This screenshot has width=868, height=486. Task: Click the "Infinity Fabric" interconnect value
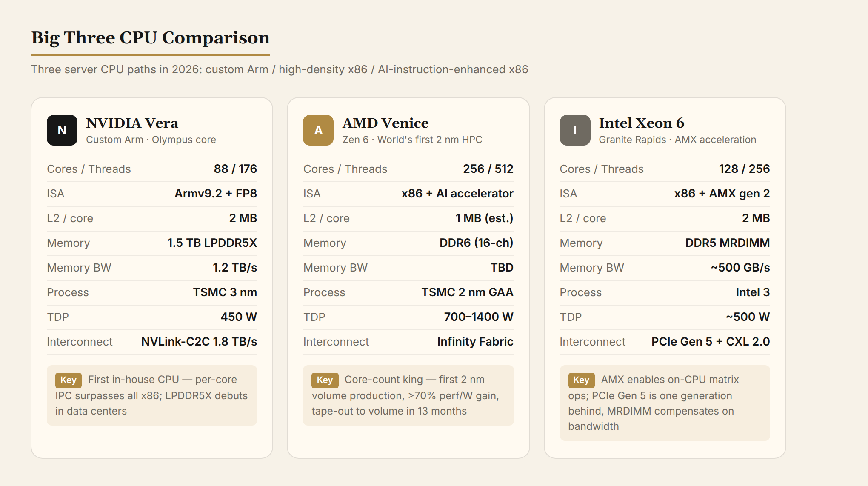(475, 342)
